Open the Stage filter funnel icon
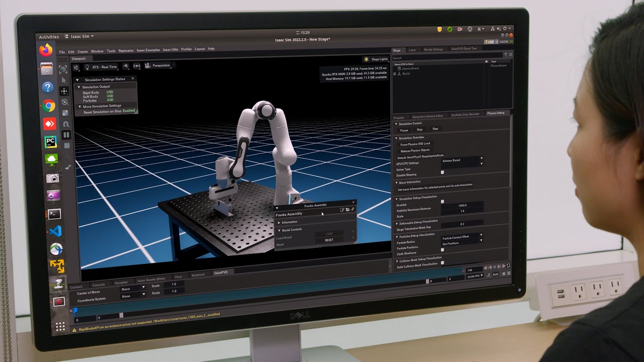 coord(506,54)
